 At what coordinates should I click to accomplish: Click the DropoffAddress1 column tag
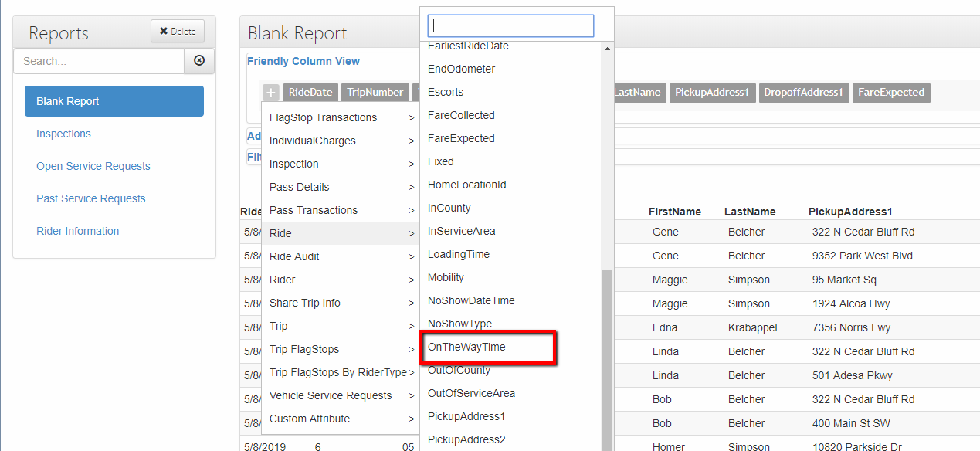(x=804, y=93)
